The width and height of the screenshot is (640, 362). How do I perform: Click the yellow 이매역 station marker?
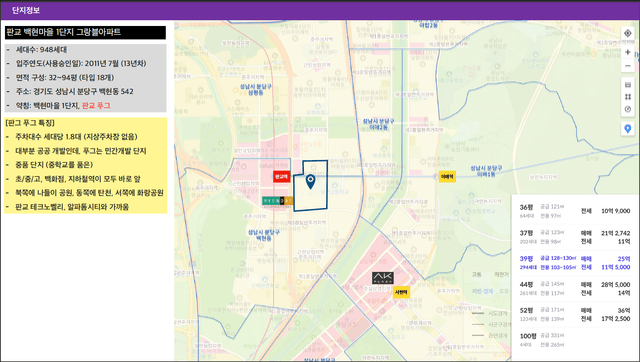[x=447, y=177]
